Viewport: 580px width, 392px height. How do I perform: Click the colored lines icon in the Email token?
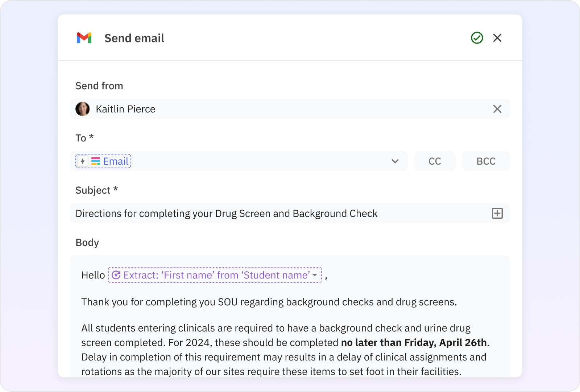coord(95,161)
